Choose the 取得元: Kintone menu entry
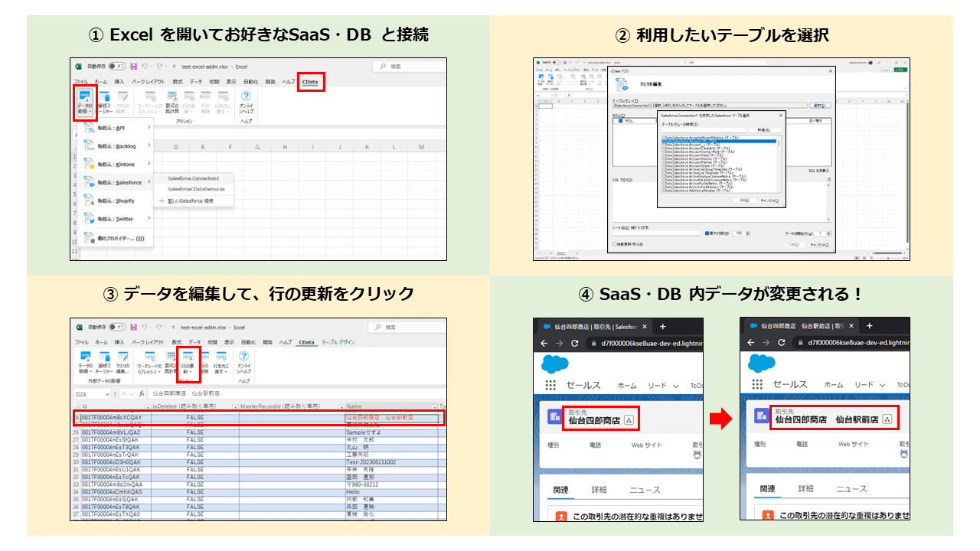Image resolution: width=980 pixels, height=551 pixels. point(115,165)
